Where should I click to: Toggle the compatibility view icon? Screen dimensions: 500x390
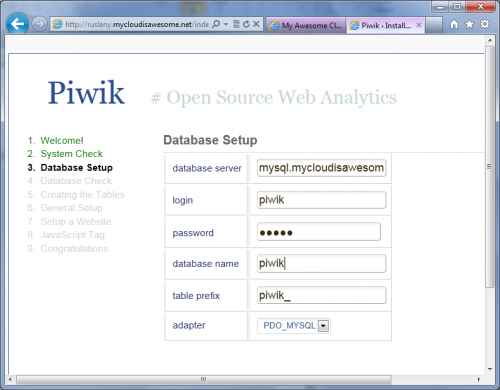tap(236, 24)
